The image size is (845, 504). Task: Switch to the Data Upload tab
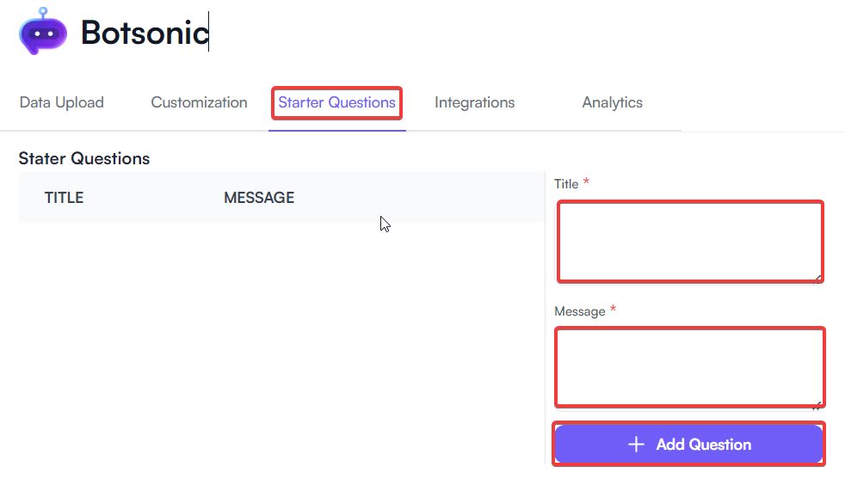point(61,101)
